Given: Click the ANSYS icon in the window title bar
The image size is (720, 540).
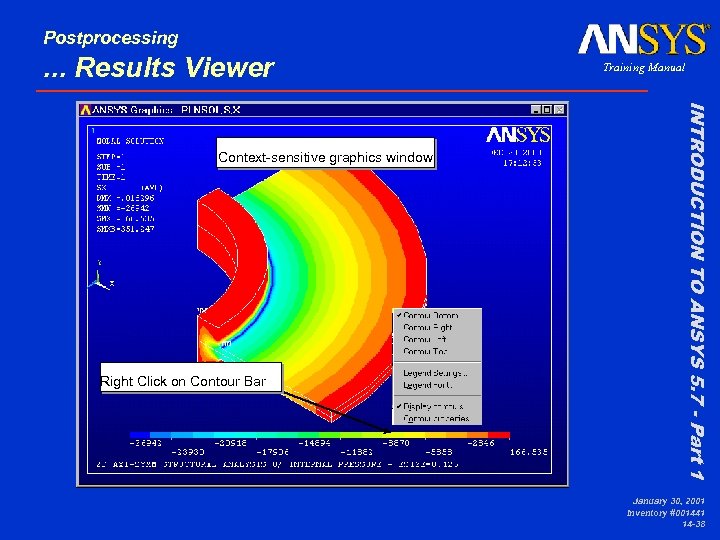Looking at the screenshot, I should [85, 110].
